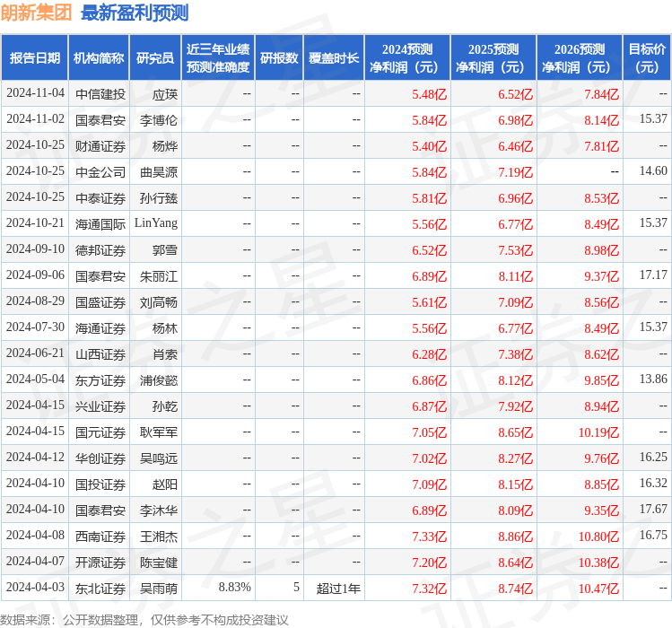This screenshot has width=672, height=628.
Task: Click accuracy value 8.83%
Action: pos(234,588)
